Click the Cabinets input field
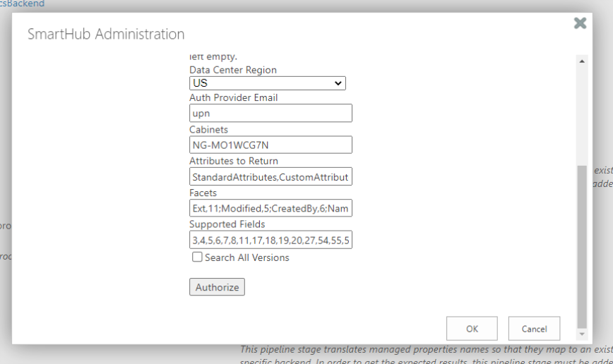This screenshot has height=364, width=613. [x=270, y=145]
